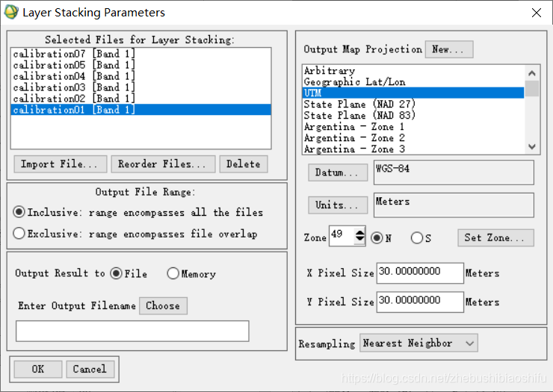This screenshot has height=392, width=553.
Task: Choose the S hemisphere radio button
Action: [x=417, y=238]
